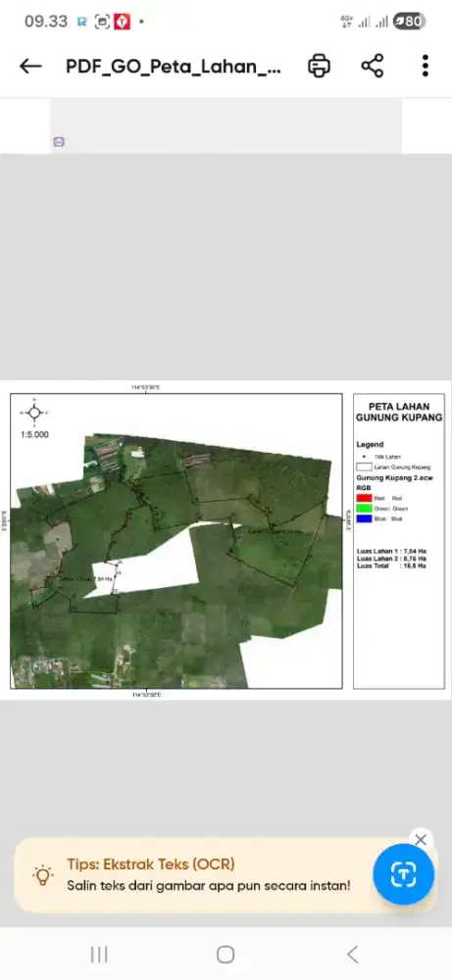The image size is (452, 980).
Task: Tap the "Salin teks dari gambar" tip text
Action: point(209,886)
